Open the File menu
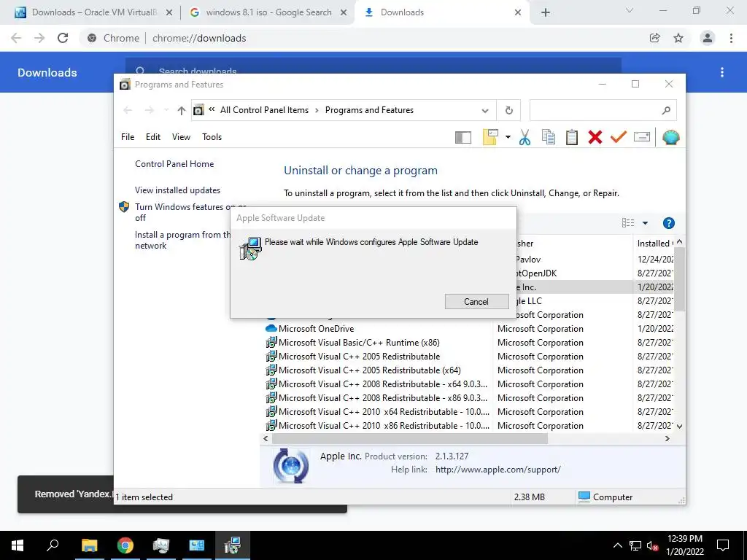This screenshot has height=560, width=747. tap(128, 137)
